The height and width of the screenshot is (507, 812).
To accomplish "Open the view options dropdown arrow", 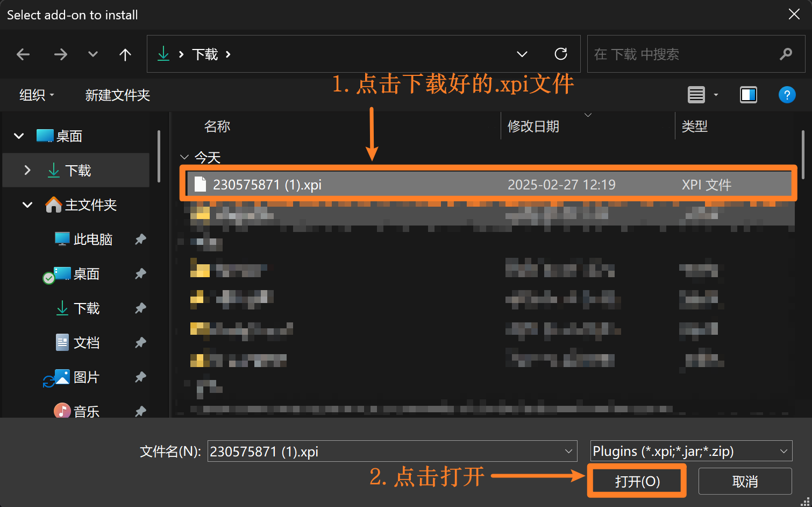I will pos(716,95).
